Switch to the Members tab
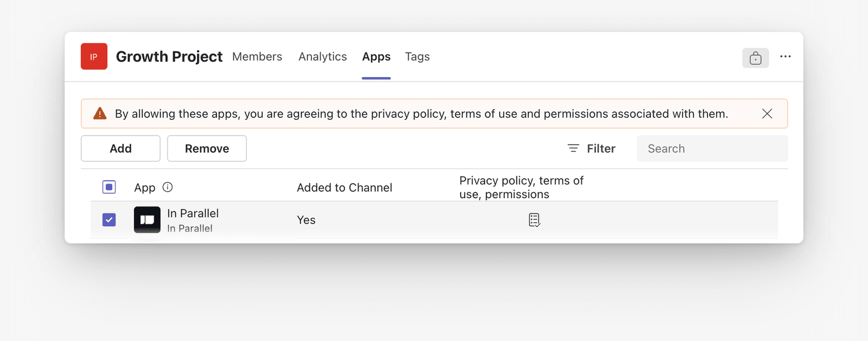 [257, 56]
